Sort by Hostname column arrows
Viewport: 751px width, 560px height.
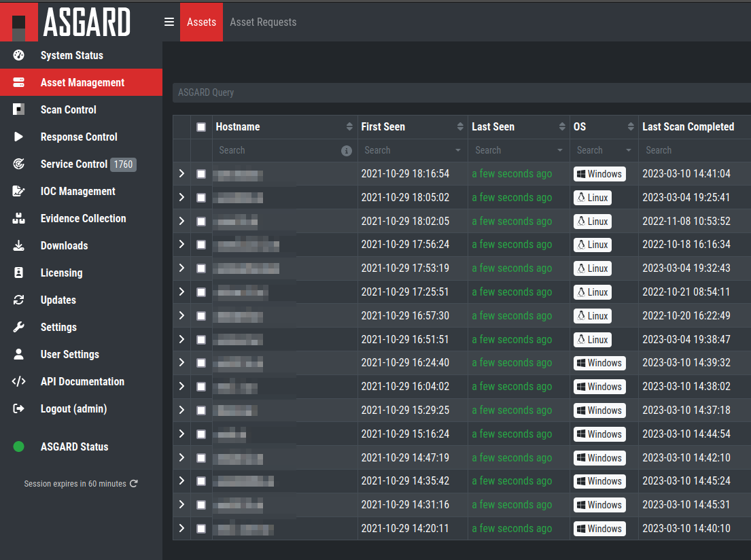click(349, 126)
